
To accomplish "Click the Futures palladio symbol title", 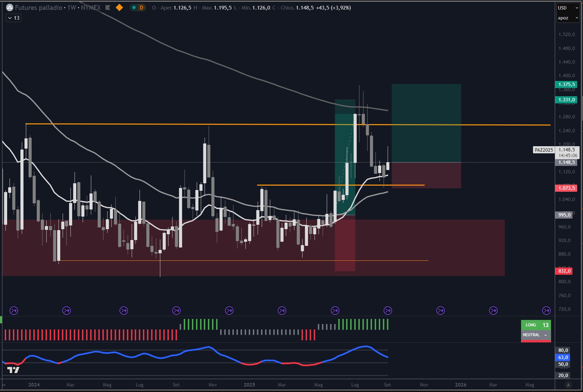I will tap(38, 7).
